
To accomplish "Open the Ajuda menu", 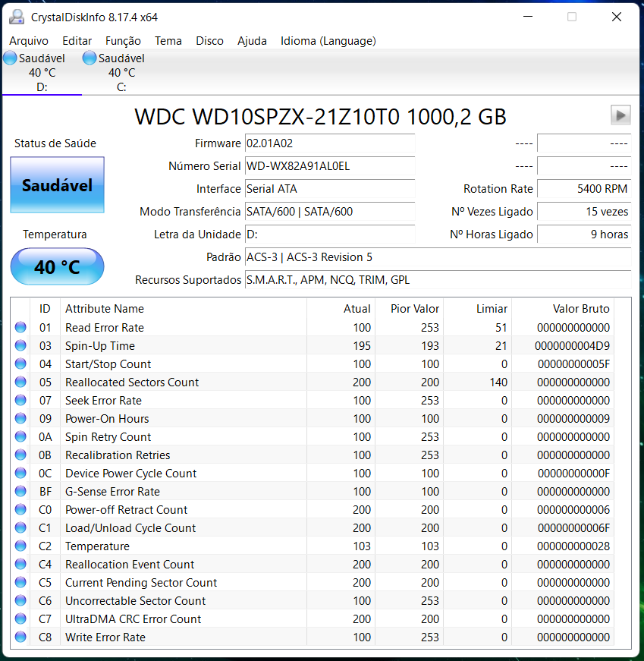I will (x=252, y=41).
